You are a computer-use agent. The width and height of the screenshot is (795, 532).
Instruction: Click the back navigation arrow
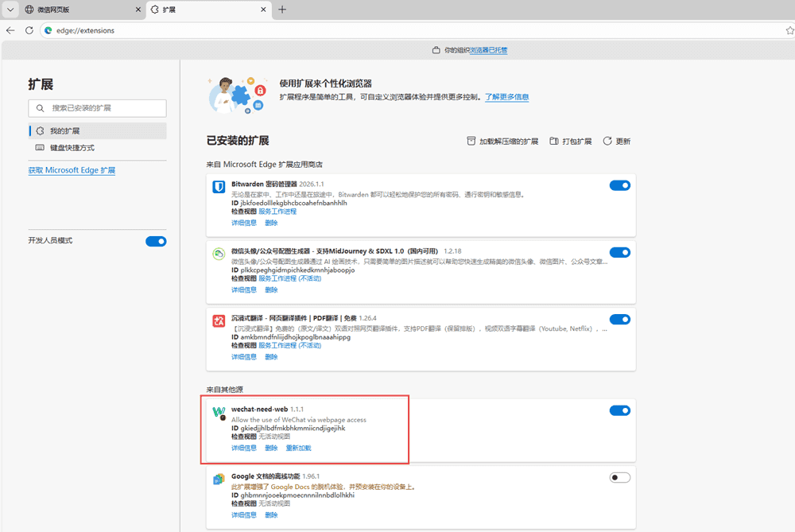[10, 30]
